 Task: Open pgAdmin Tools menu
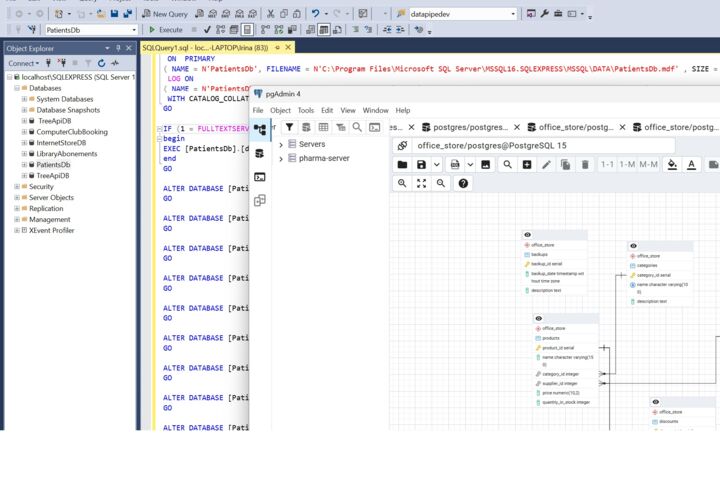(x=306, y=110)
